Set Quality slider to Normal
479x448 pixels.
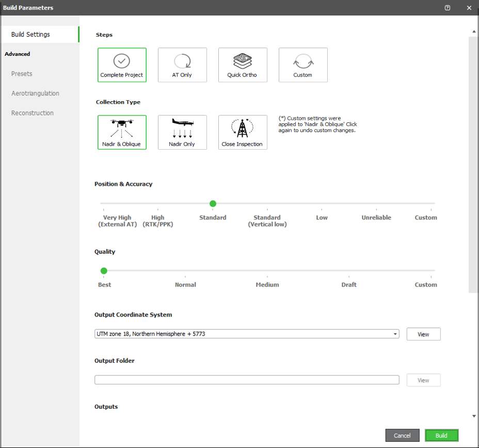coord(185,271)
